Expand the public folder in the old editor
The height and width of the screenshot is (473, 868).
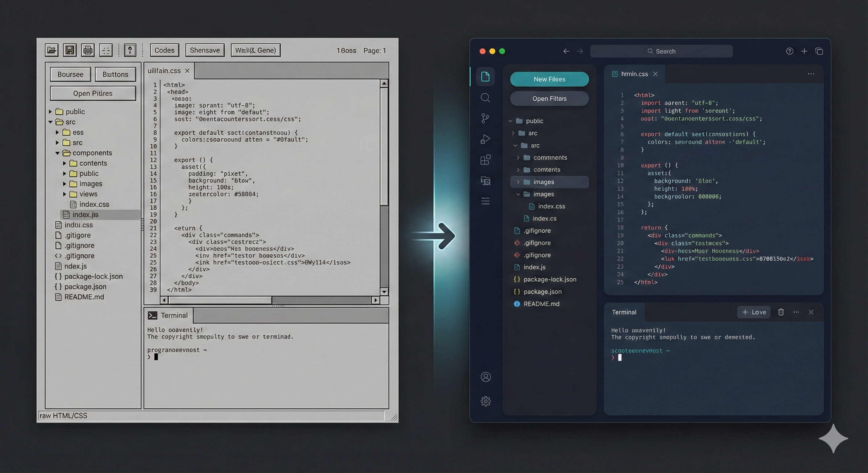point(50,111)
